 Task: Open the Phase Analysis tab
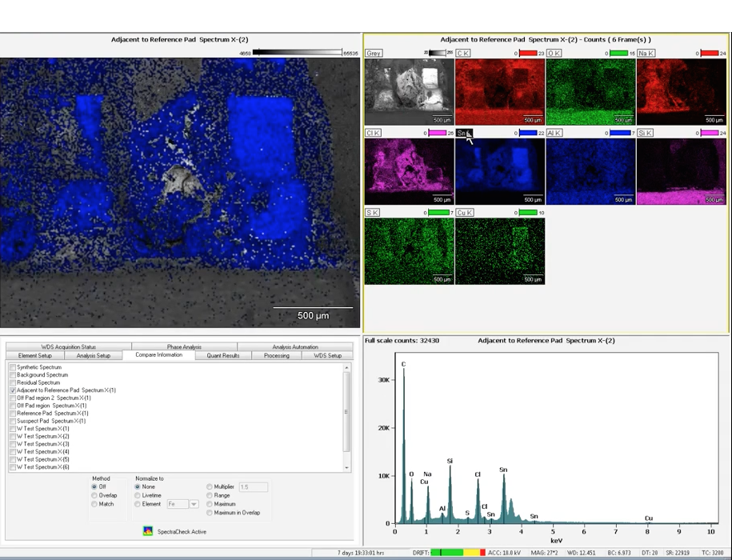(184, 347)
